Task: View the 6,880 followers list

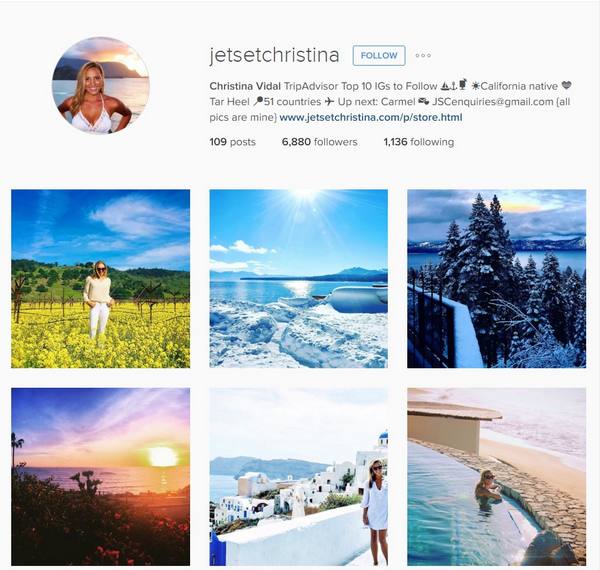Action: pyautogui.click(x=320, y=142)
